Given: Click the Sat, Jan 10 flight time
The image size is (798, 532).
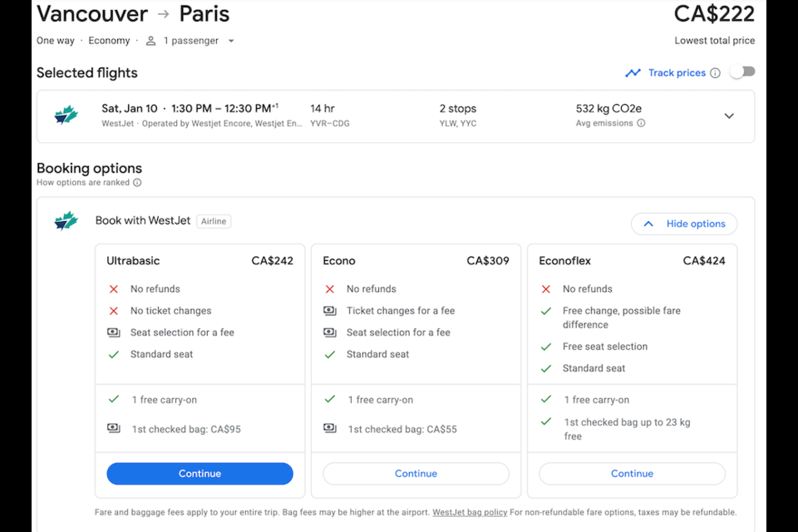Looking at the screenshot, I should tap(190, 108).
